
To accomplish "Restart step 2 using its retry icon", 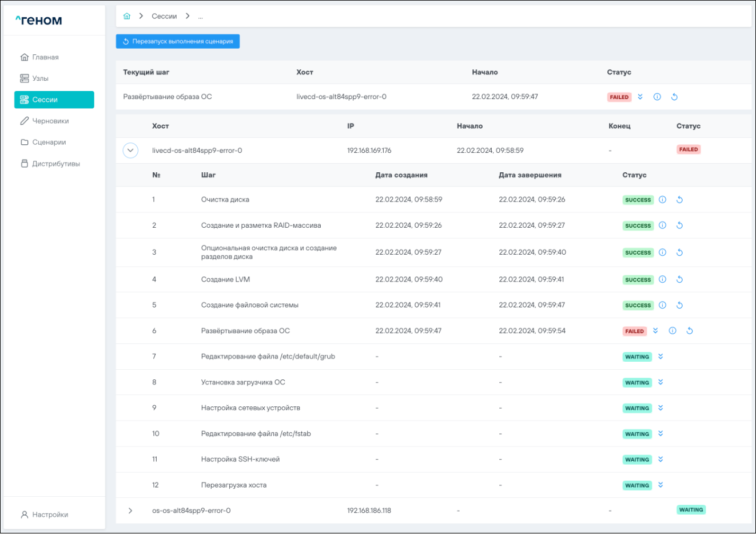I will (x=679, y=226).
